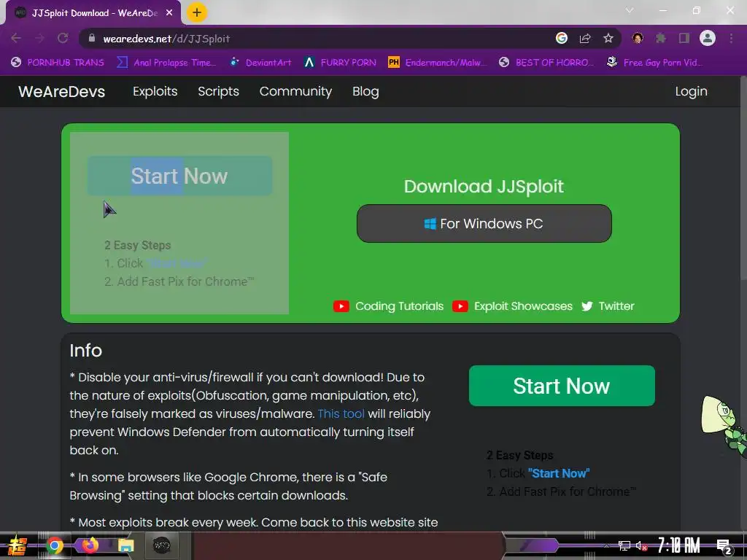Image resolution: width=747 pixels, height=560 pixels.
Task: Open the tab search chevron
Action: [x=630, y=10]
